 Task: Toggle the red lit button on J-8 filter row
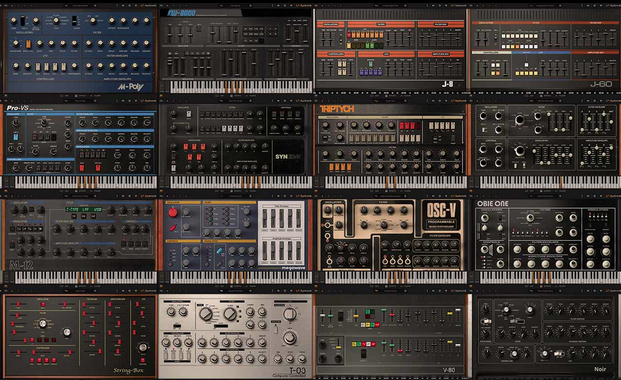click(x=349, y=35)
